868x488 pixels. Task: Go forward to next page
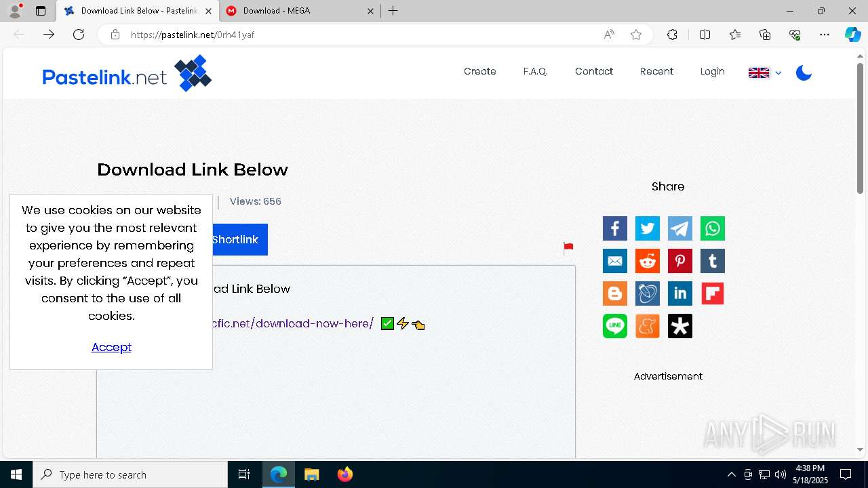[49, 35]
